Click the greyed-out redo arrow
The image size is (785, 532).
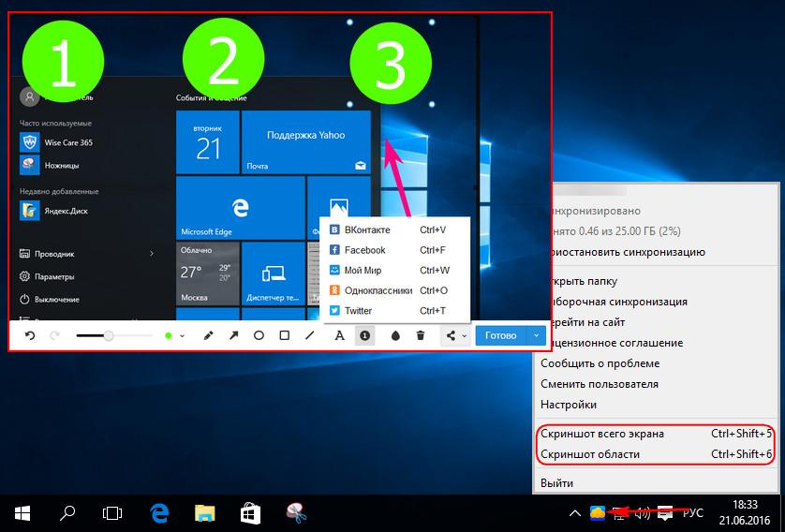tap(54, 336)
